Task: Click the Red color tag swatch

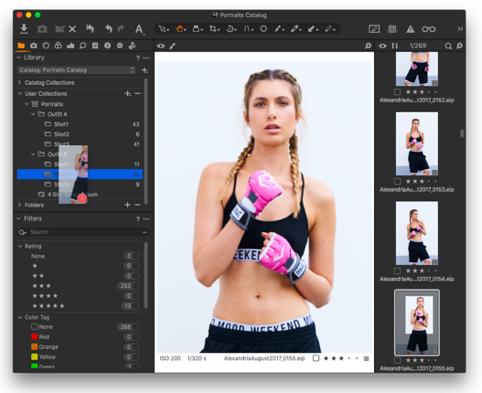Action: click(34, 337)
